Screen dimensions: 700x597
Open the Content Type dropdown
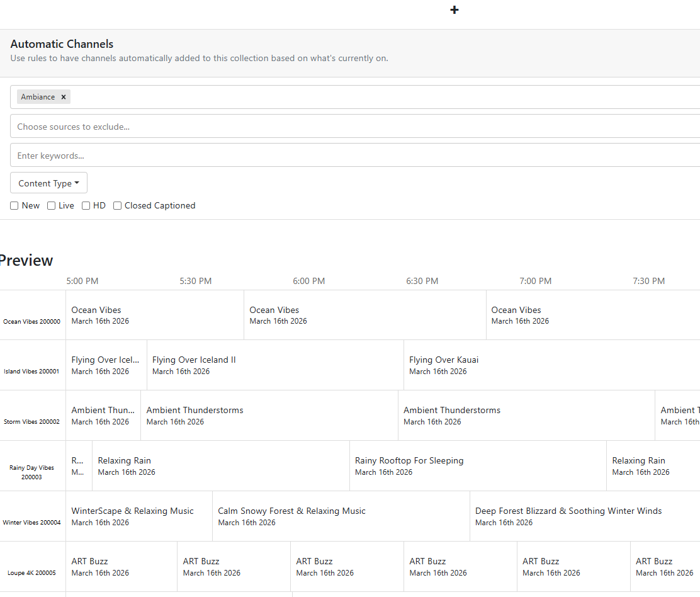(48, 183)
